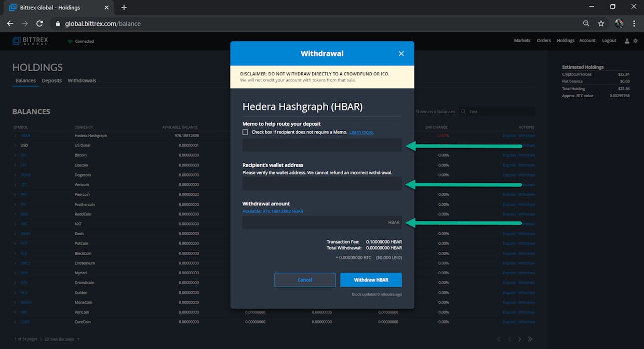Sort by AVAILABLE BALANCE column header

pyautogui.click(x=180, y=127)
